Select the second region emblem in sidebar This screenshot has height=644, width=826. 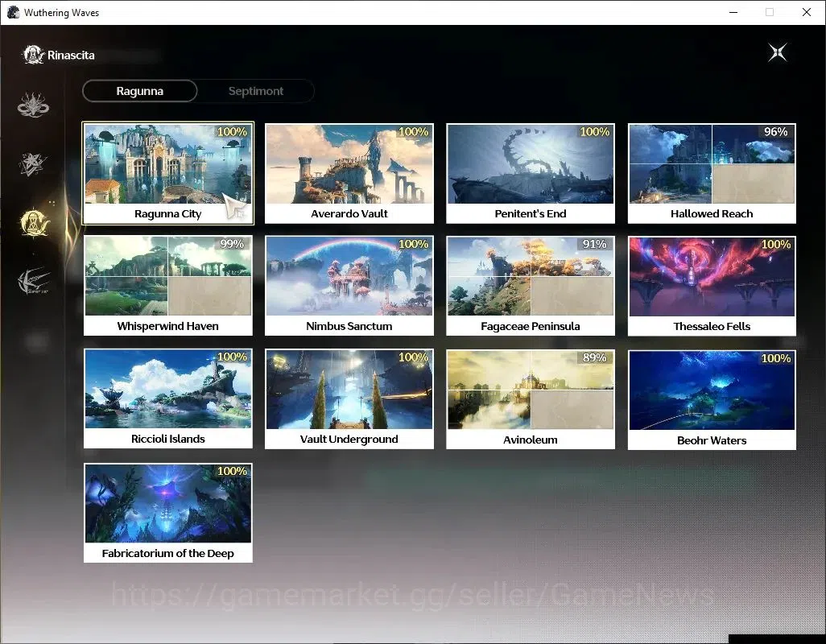[x=33, y=163]
